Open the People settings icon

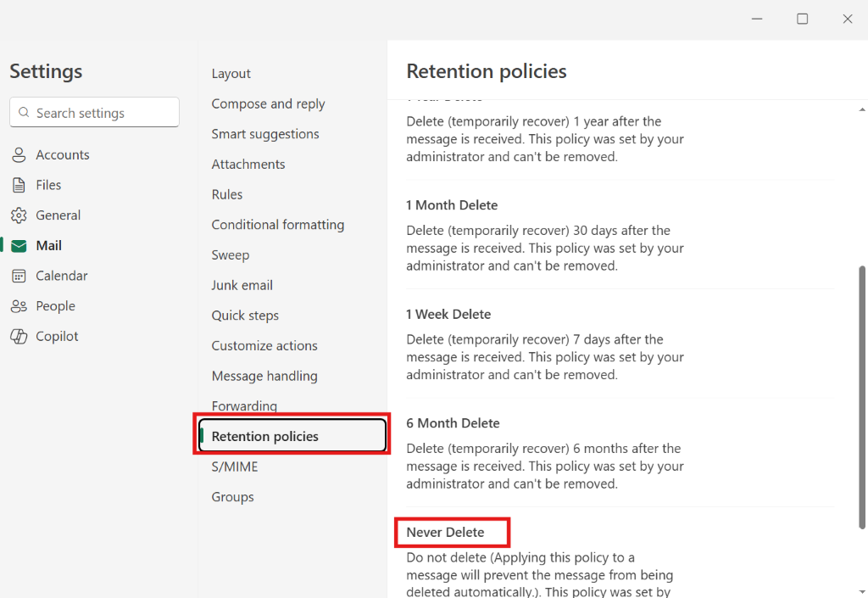pyautogui.click(x=19, y=305)
